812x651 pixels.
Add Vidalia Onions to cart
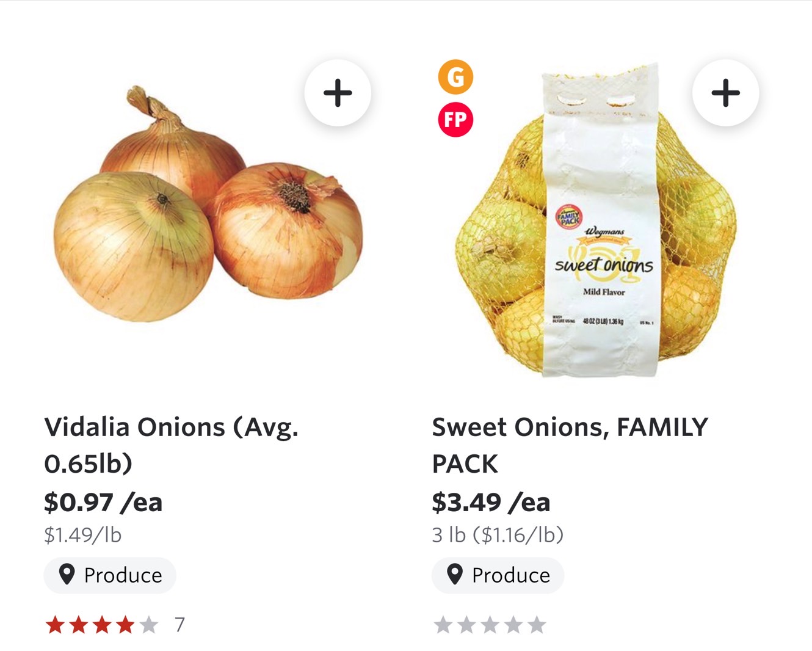pyautogui.click(x=338, y=93)
